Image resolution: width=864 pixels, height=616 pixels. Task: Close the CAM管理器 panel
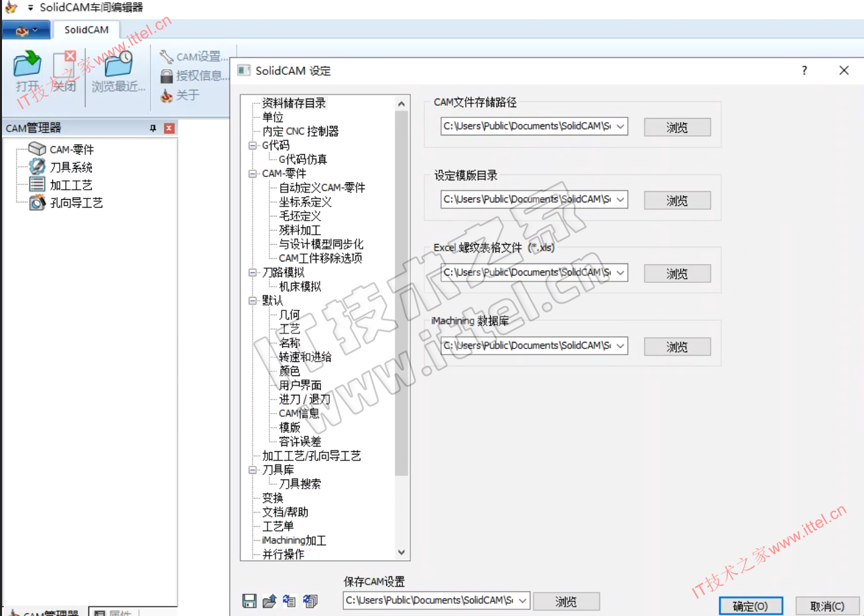169,128
